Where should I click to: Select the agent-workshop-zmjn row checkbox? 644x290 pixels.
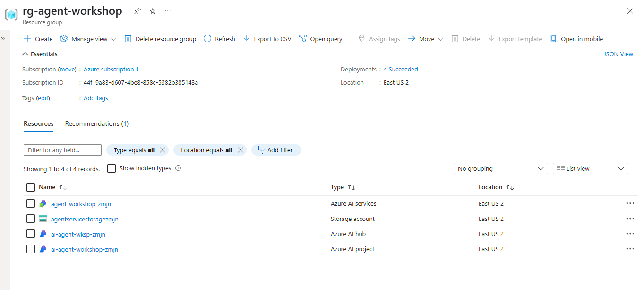tap(31, 204)
